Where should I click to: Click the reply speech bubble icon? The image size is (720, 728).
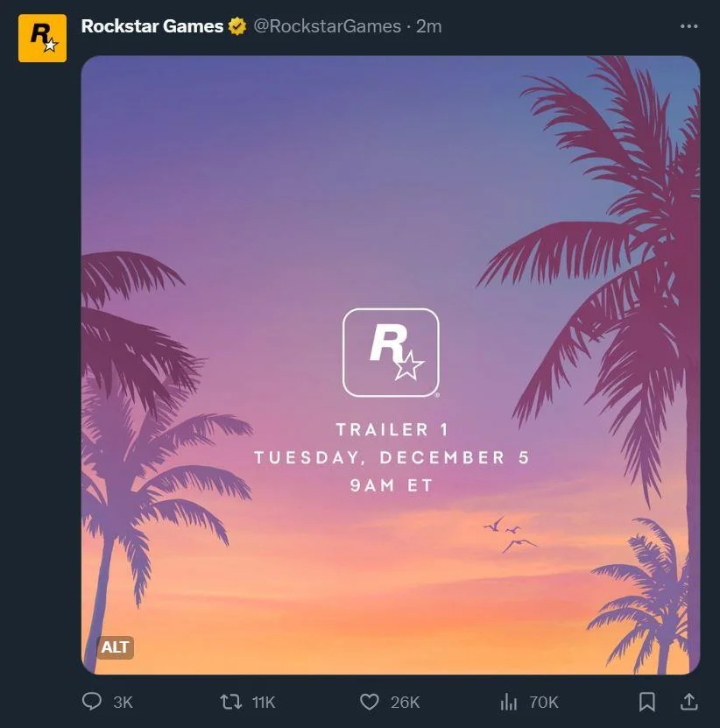92,702
